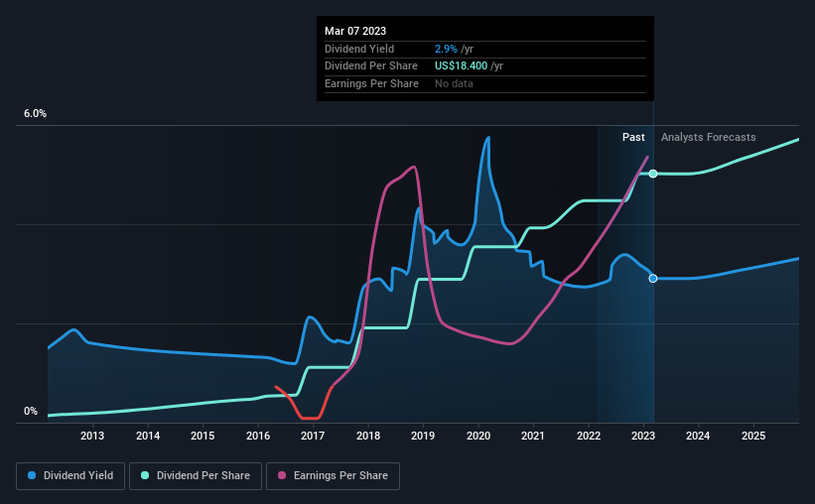The width and height of the screenshot is (815, 504).
Task: Select the teal data point marker at Mar 2023
Action: pos(653,174)
